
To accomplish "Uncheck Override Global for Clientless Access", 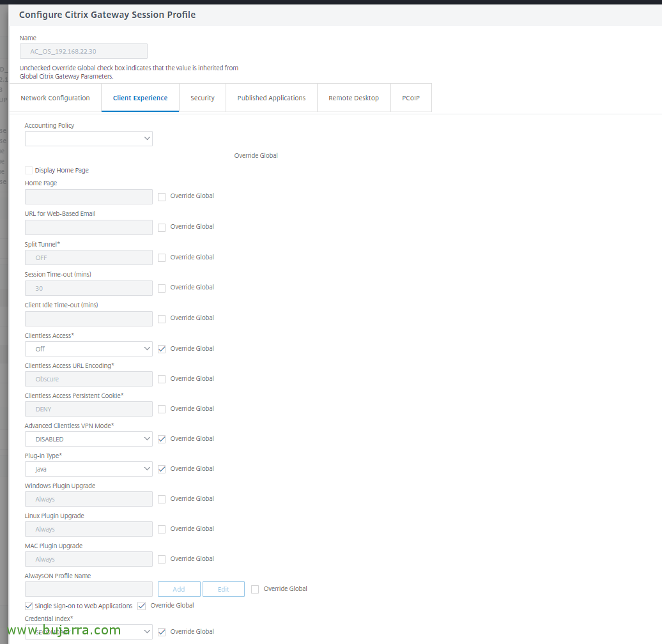I will pyautogui.click(x=162, y=349).
